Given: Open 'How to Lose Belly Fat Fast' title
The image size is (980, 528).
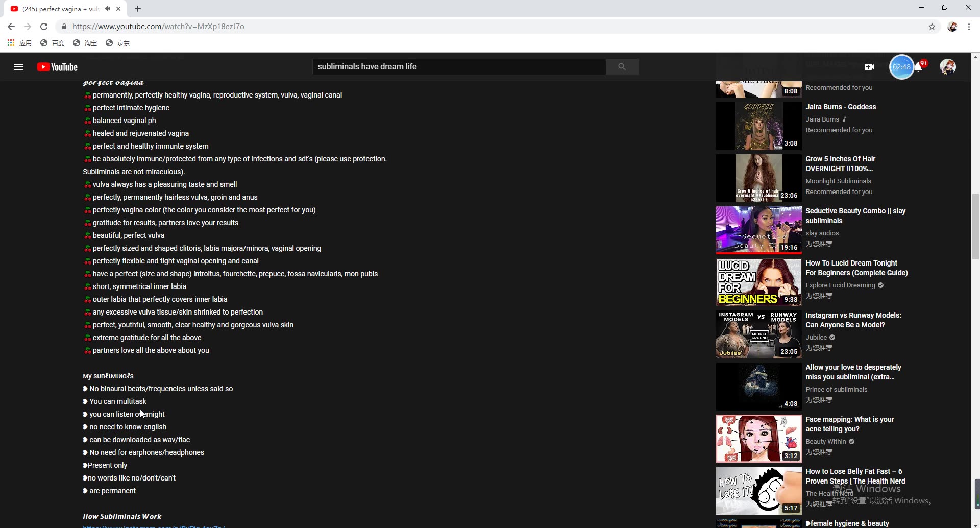Looking at the screenshot, I should [x=855, y=476].
